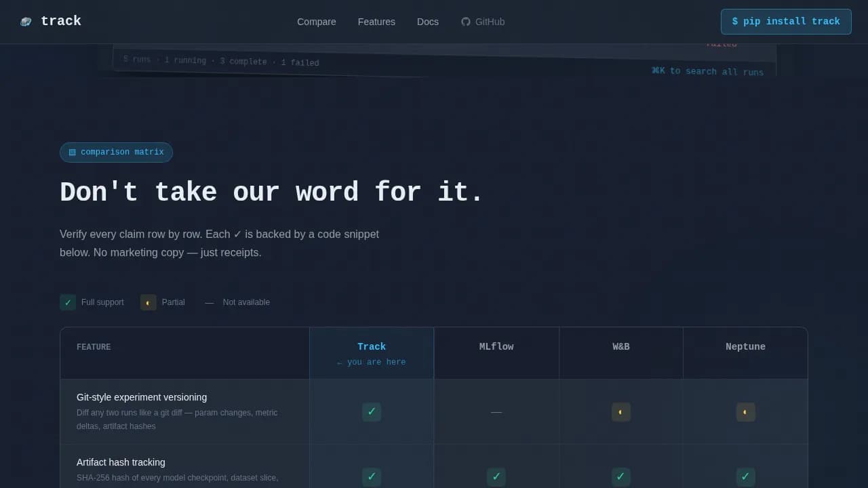Click the track globe logo icon
868x488 pixels.
point(26,21)
